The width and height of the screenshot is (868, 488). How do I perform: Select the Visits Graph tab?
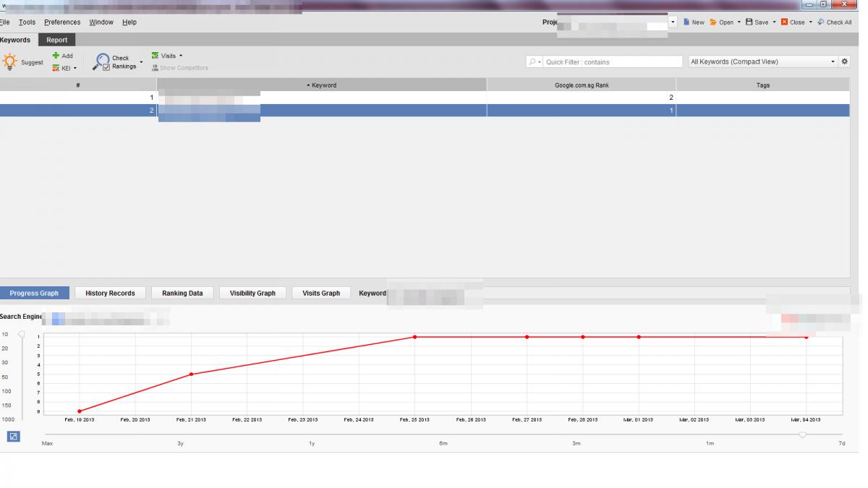321,293
